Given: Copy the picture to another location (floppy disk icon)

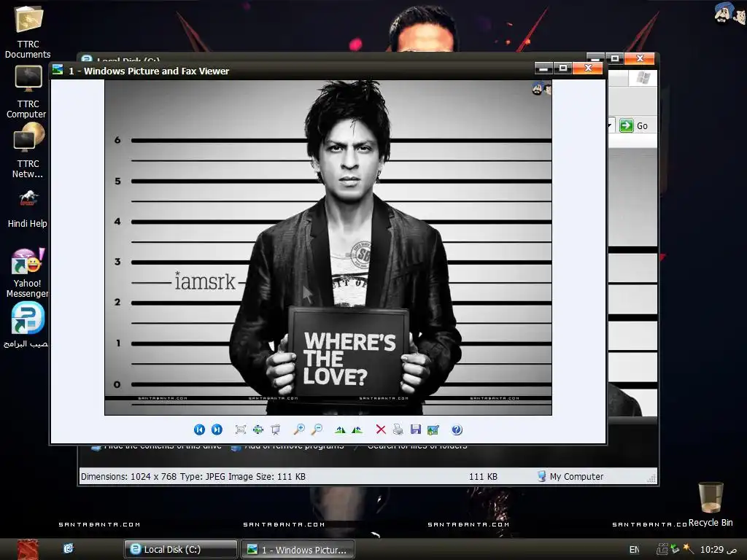Looking at the screenshot, I should (415, 429).
